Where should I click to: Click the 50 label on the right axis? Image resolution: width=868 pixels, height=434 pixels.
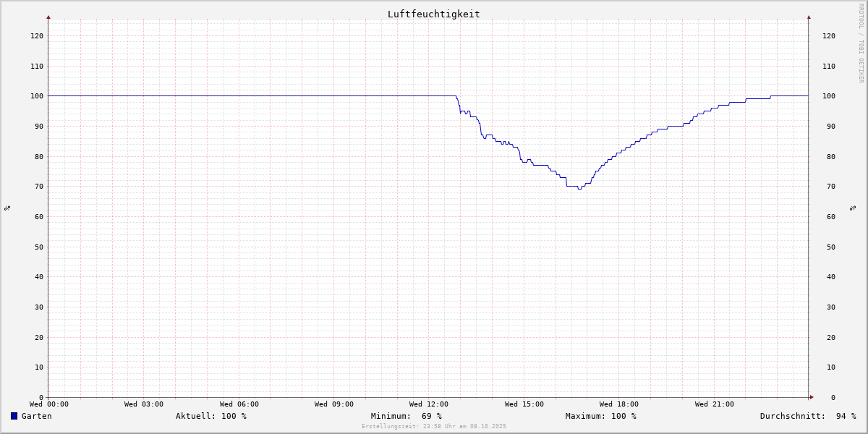tap(828, 247)
